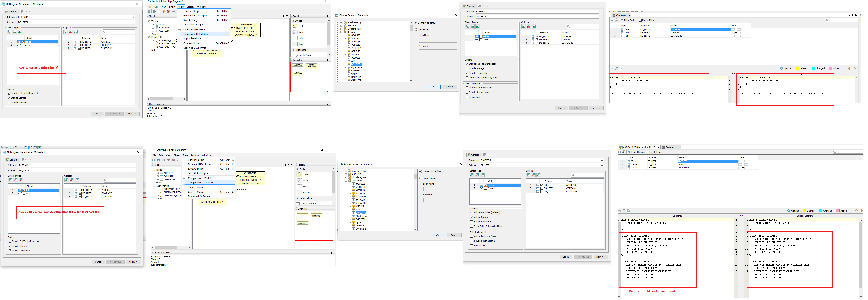The width and height of the screenshot is (868, 300).
Task: Click save icon in upper Entity Relationship Diagram toolbar
Action: click(149, 11)
